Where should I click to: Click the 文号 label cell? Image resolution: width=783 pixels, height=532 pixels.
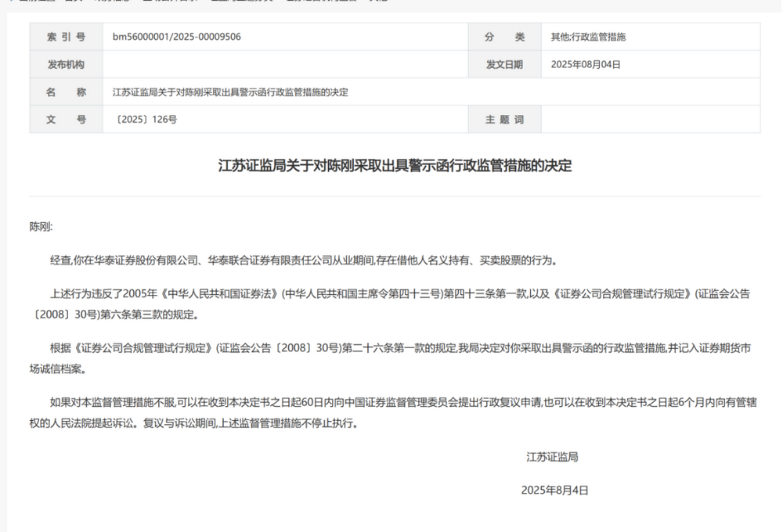pyautogui.click(x=67, y=119)
